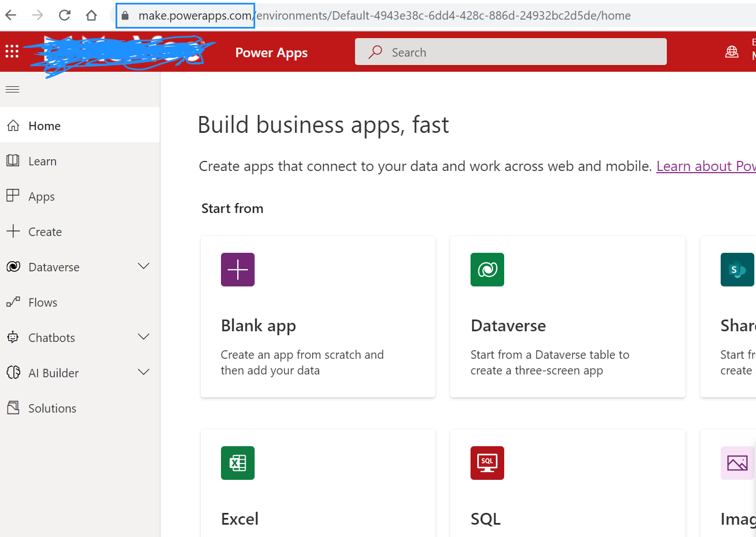Open the Learn about Power Apps link
This screenshot has height=537, width=756.
706,166
